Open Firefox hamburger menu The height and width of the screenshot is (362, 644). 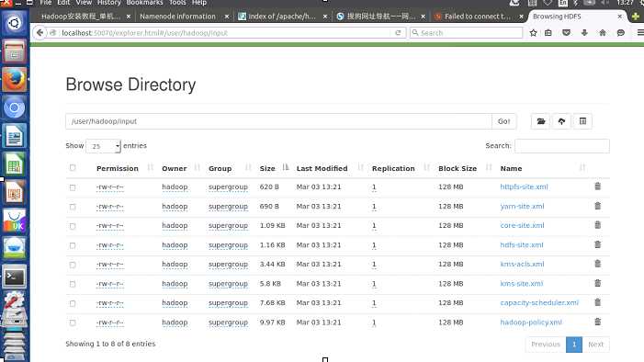[x=640, y=33]
